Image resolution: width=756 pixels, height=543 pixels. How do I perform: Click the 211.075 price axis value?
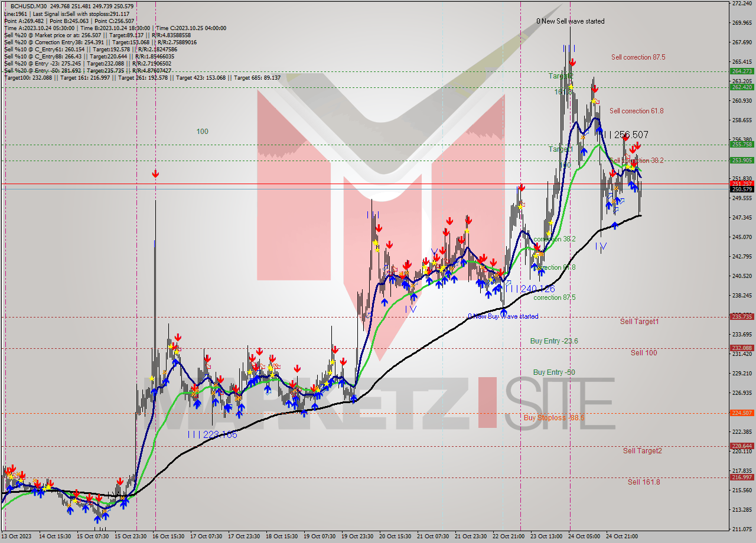742,529
